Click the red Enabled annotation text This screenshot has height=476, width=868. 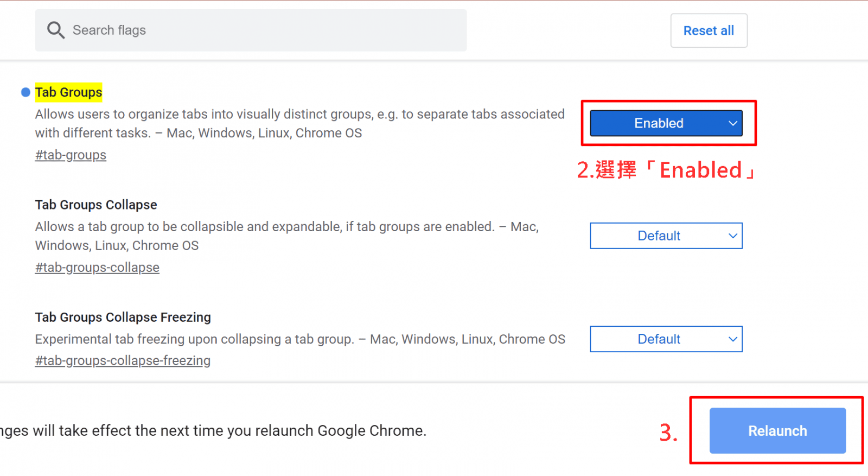point(666,170)
